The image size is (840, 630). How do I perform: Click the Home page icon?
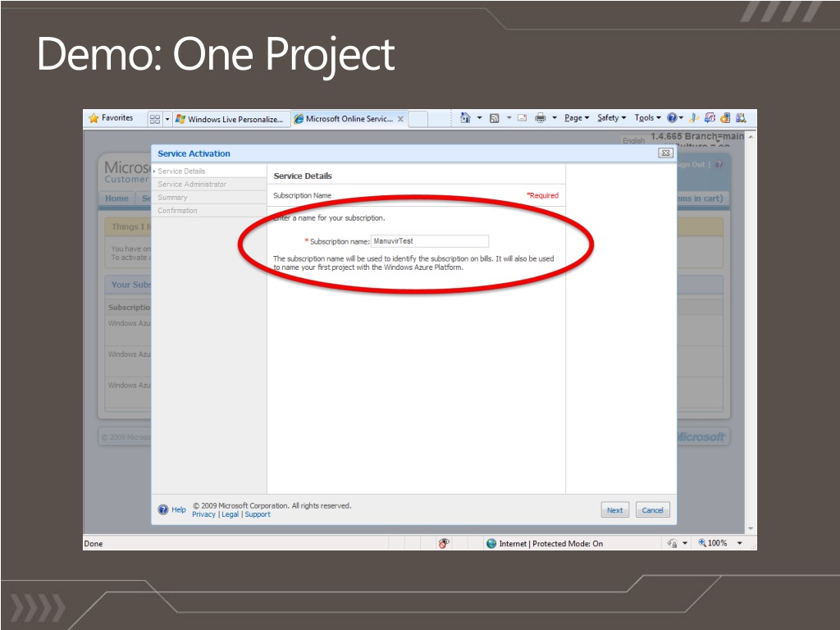(x=465, y=118)
